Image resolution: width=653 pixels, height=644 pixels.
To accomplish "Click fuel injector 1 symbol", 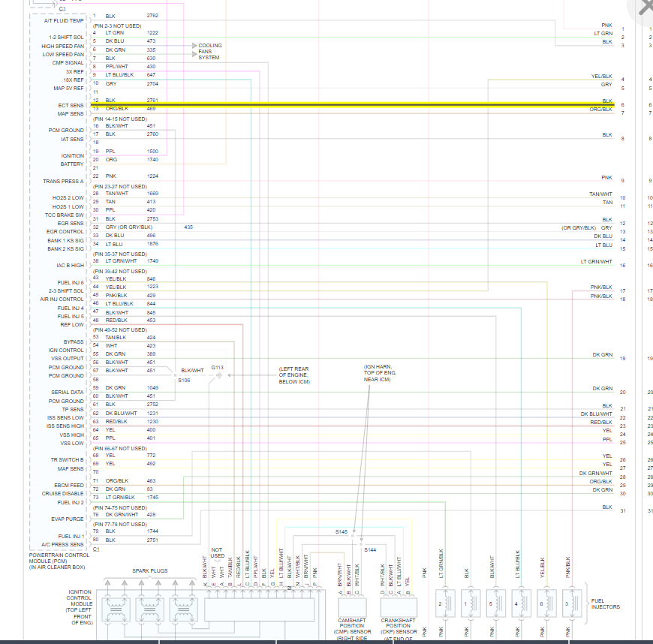I will (x=471, y=603).
